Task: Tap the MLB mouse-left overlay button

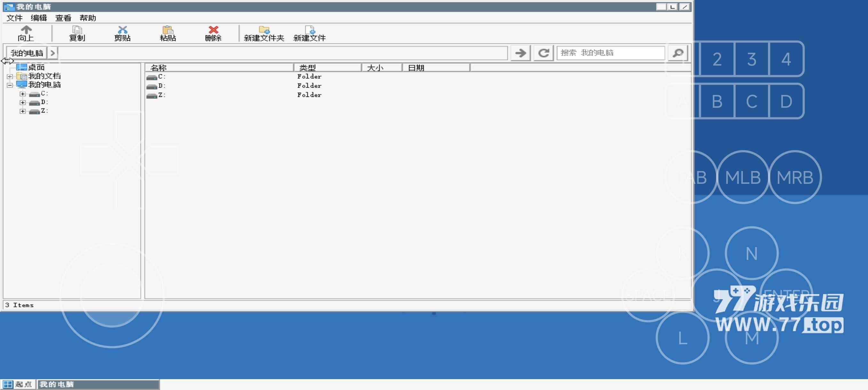Action: point(743,177)
